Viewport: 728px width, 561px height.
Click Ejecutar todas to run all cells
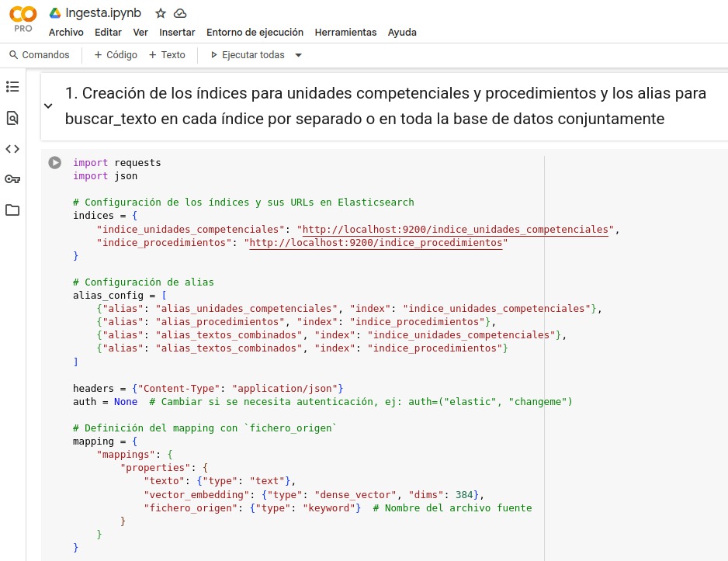[248, 55]
